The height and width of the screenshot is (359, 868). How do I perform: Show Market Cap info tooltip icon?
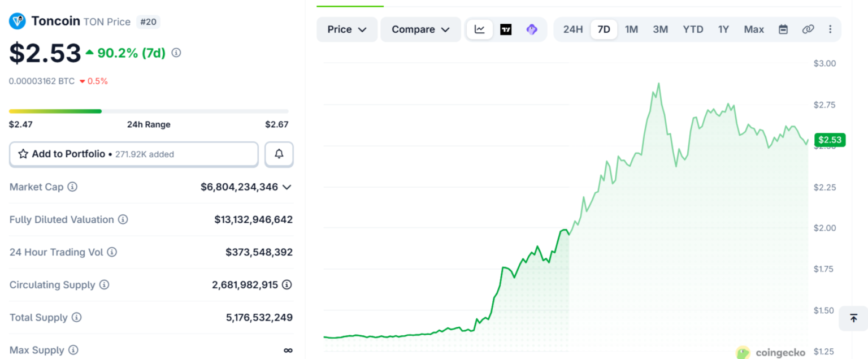(x=72, y=187)
